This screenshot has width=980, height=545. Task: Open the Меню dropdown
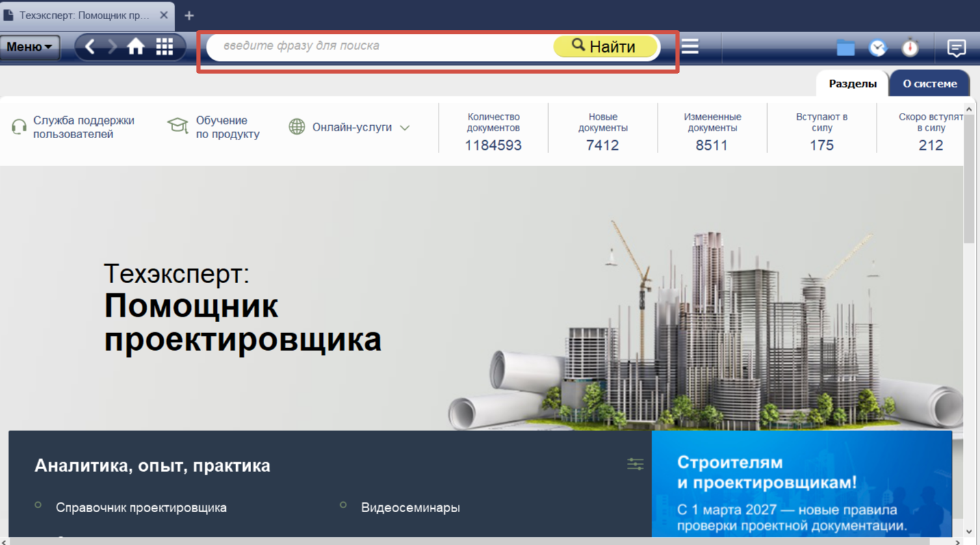(30, 47)
